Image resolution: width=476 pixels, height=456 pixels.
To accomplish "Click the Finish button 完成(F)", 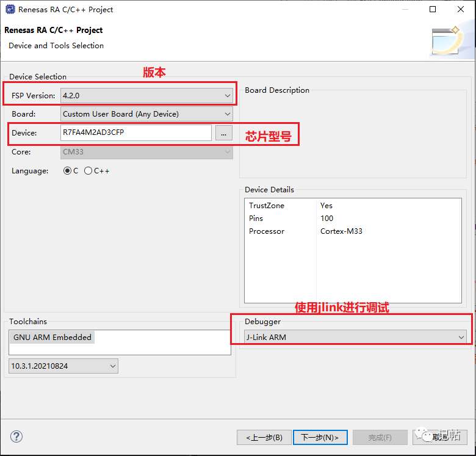I will pos(380,438).
